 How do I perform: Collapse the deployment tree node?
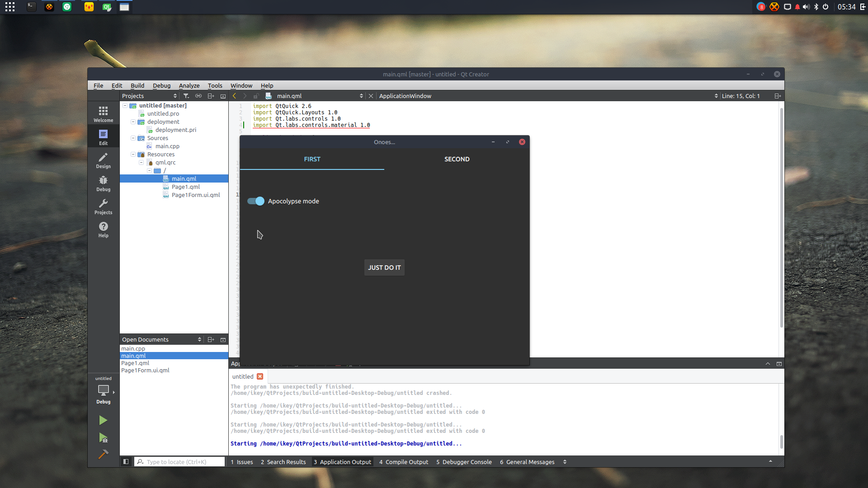coord(133,122)
